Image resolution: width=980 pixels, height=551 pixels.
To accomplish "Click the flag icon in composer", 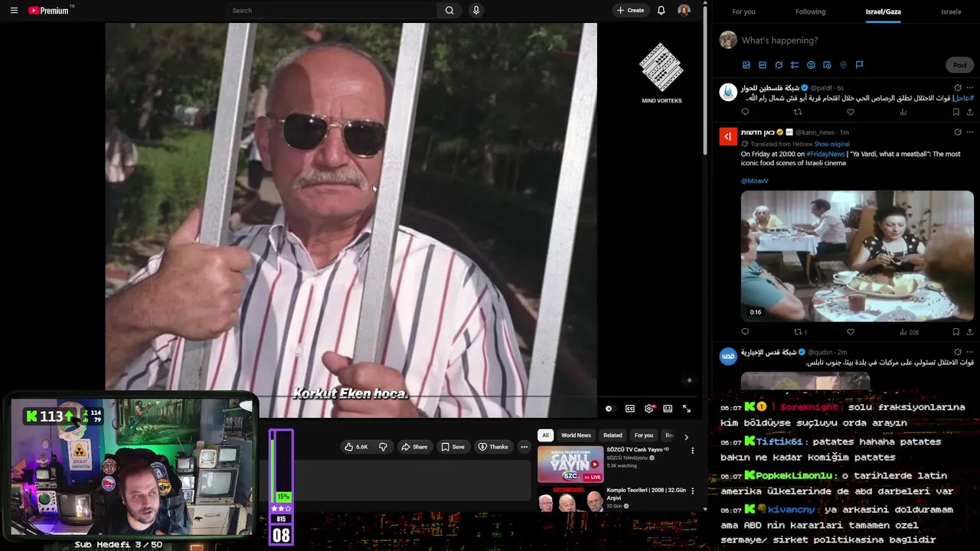I will click(859, 65).
